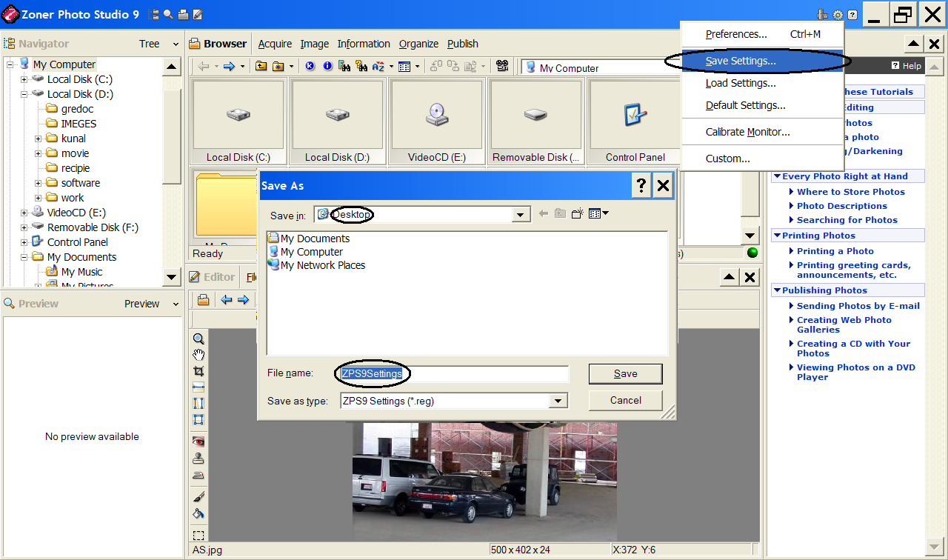Image resolution: width=948 pixels, height=560 pixels.
Task: Expand the Local Disk (C:) tree node
Action: pyautogui.click(x=24, y=79)
